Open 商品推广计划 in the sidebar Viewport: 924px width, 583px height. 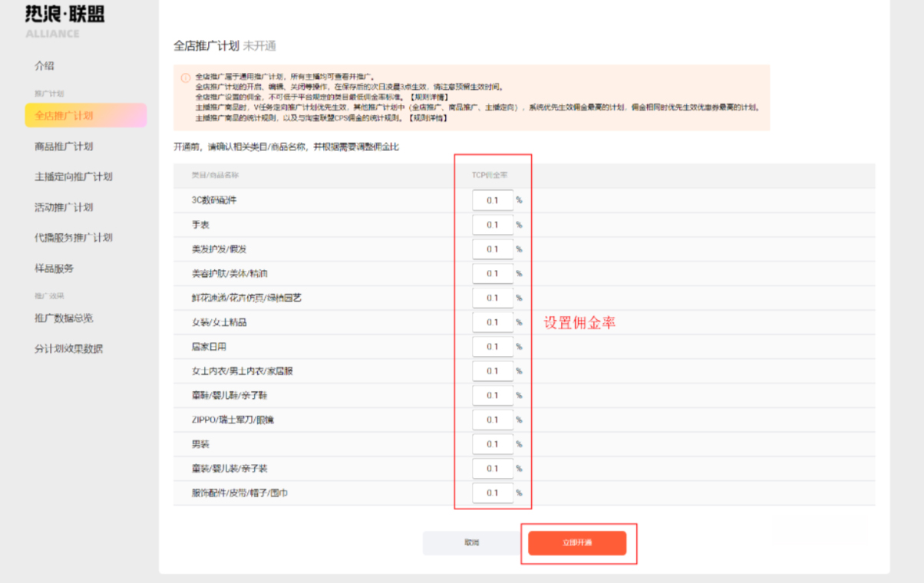pos(64,146)
